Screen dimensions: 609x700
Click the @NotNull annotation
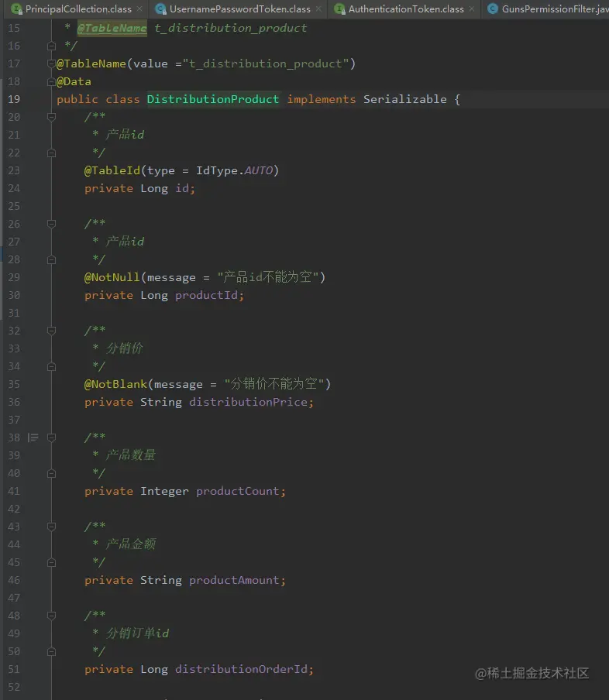click(x=112, y=277)
